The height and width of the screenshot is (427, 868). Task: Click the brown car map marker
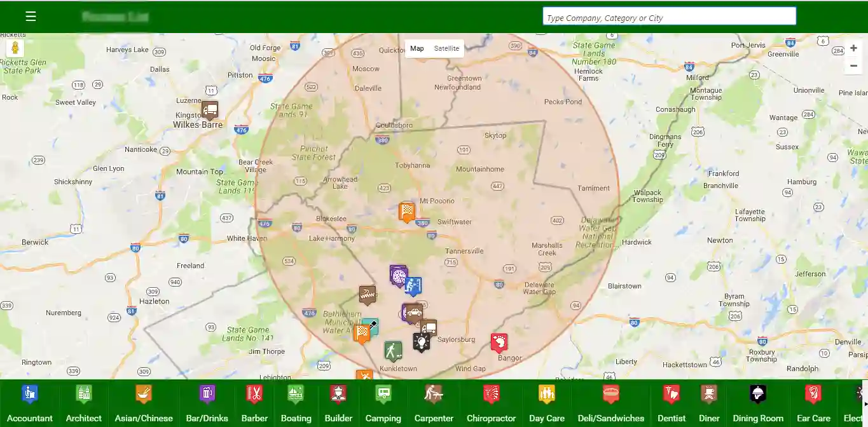tap(414, 313)
